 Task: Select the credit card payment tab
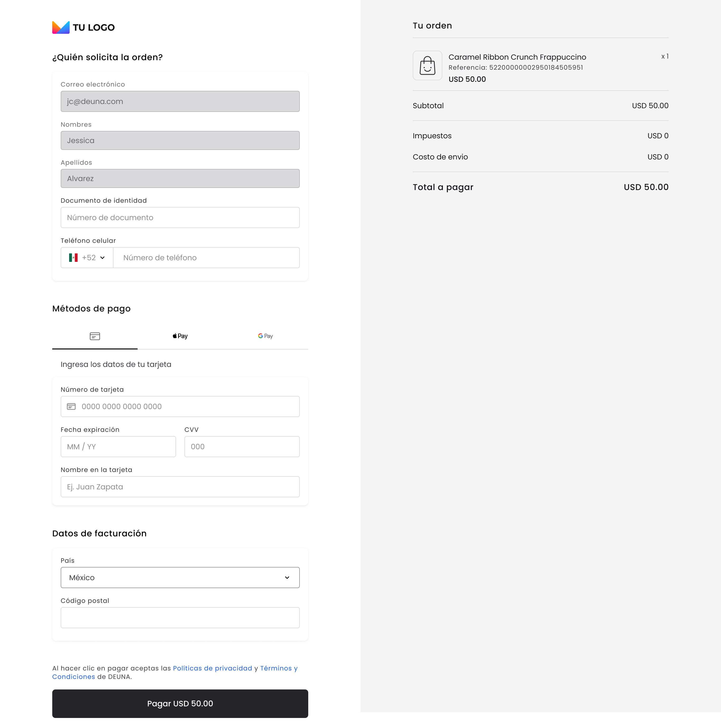[95, 336]
